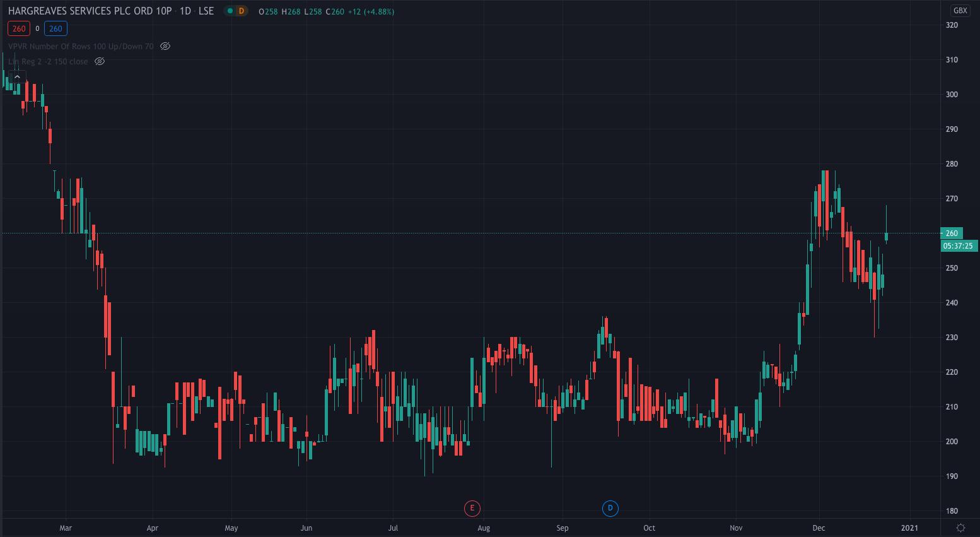The height and width of the screenshot is (537, 980).
Task: Click the red earnings E marker
Action: pyautogui.click(x=472, y=508)
